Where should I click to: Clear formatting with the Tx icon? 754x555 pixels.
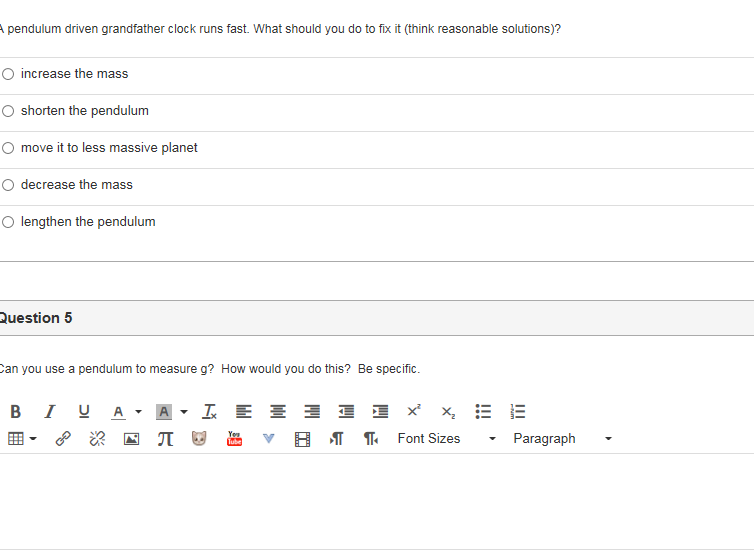209,412
